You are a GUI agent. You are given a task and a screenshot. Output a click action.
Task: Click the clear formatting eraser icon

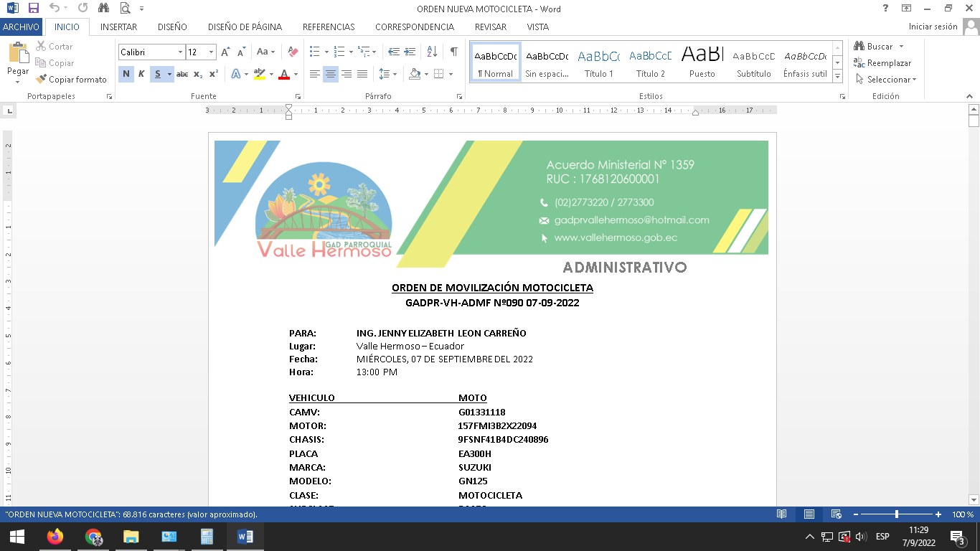point(293,52)
